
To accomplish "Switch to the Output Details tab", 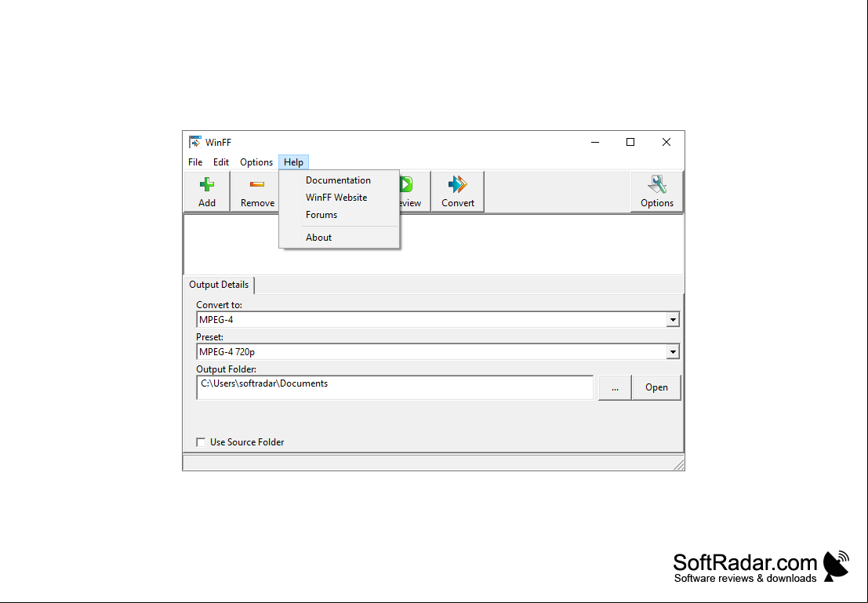I will (x=219, y=285).
